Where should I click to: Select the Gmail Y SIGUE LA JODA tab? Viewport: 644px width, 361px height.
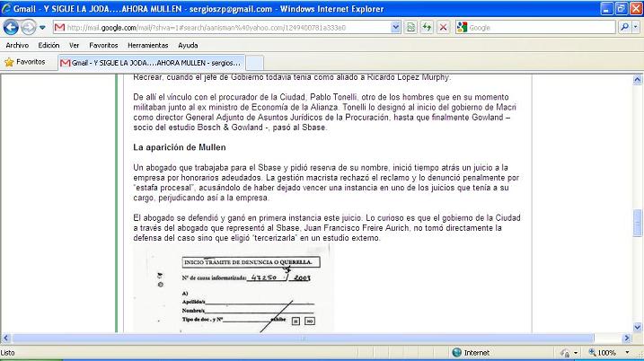tap(151, 63)
